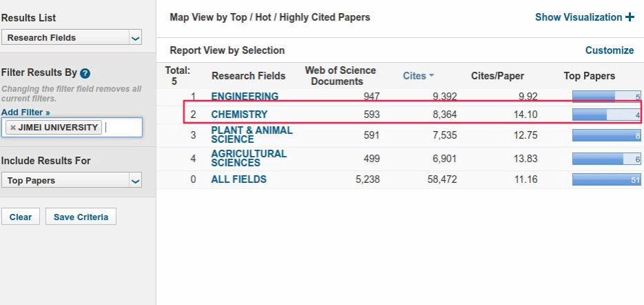644x305 pixels.
Task: Open the CHEMISTRY research field
Action: [239, 115]
